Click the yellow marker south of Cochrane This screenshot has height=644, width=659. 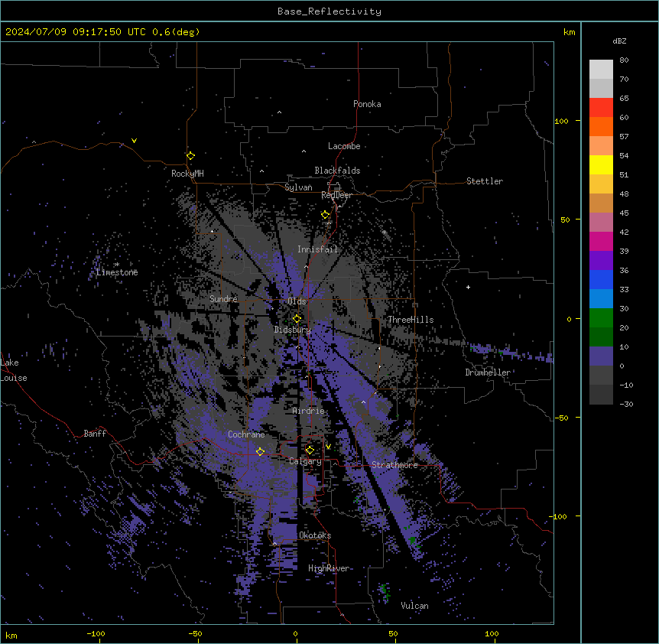point(260,452)
